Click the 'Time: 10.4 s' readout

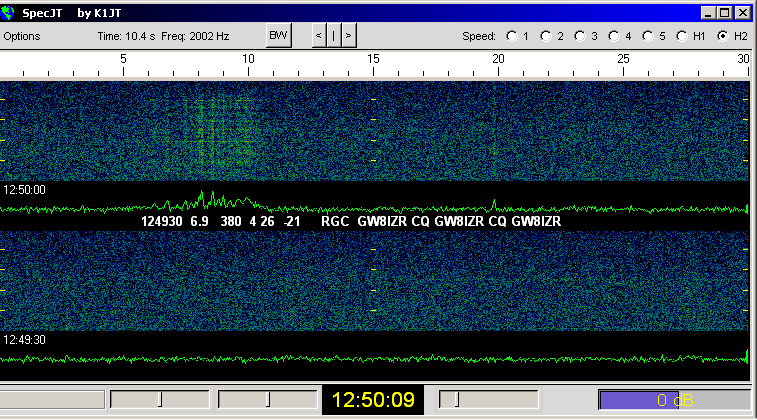pyautogui.click(x=126, y=36)
